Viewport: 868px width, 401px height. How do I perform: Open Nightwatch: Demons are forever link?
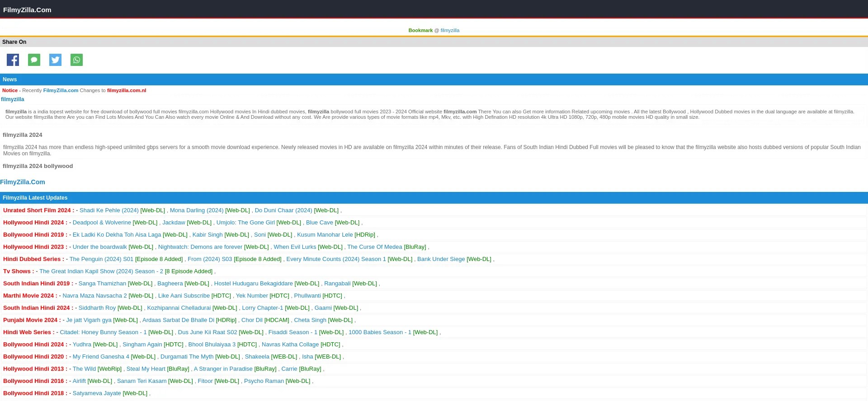[x=200, y=247]
